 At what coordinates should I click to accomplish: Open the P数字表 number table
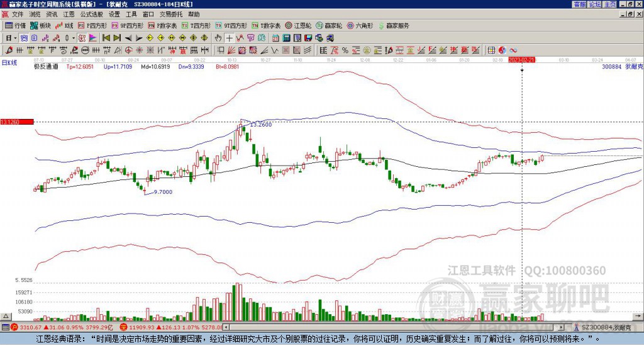pyautogui.click(x=162, y=25)
